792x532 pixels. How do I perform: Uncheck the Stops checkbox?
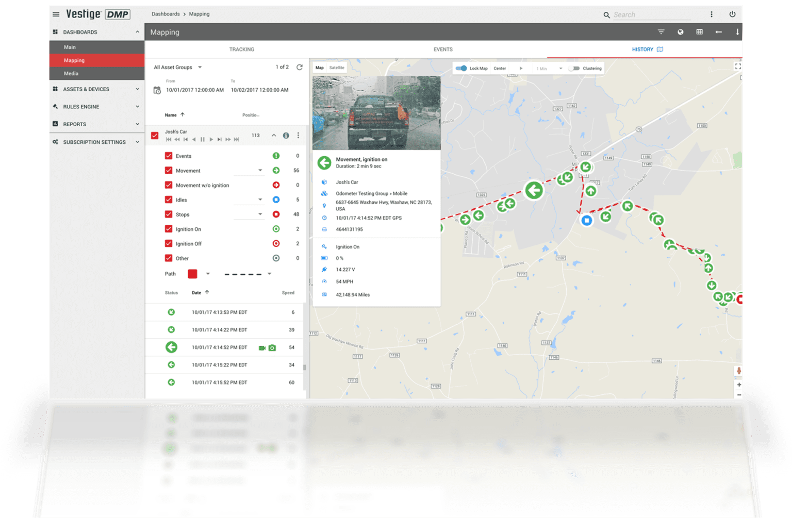click(x=169, y=214)
